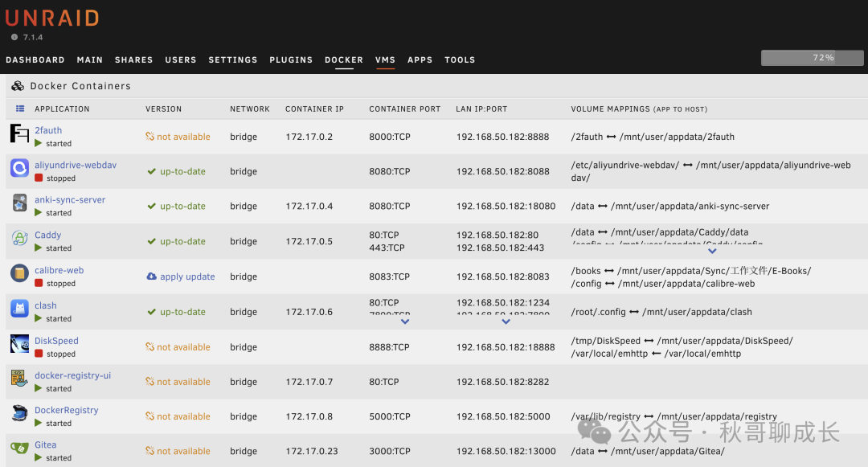
Task: Click the 2fauth not available version icon
Action: click(150, 136)
